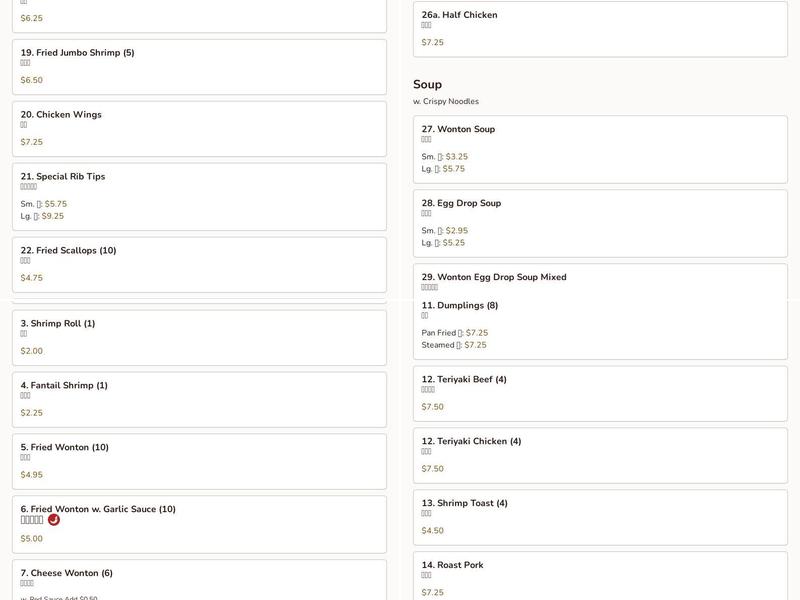Viewport: 800px width, 600px height.
Task: Click the Soup category heading
Action: tap(427, 85)
